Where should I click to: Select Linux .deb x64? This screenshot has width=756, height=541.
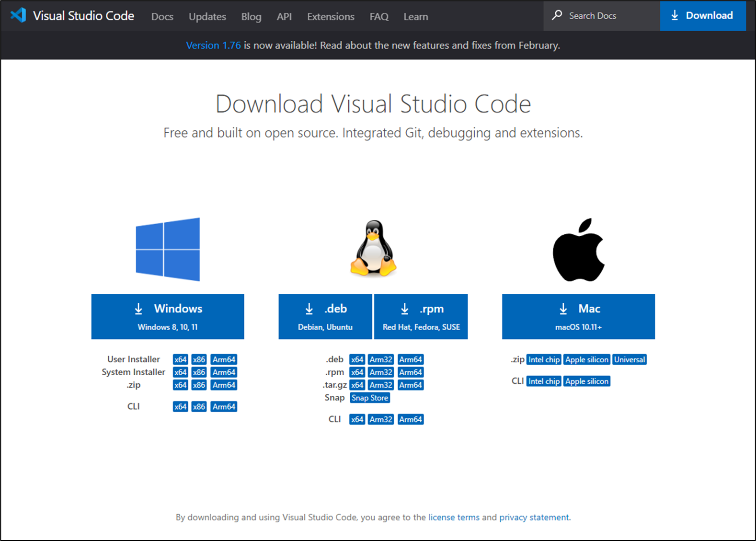click(357, 359)
